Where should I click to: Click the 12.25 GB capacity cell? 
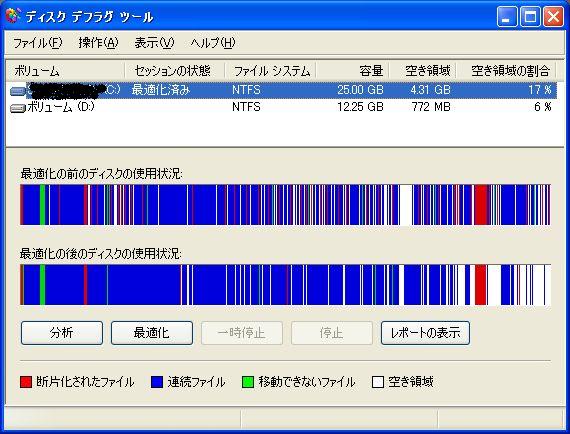point(360,107)
